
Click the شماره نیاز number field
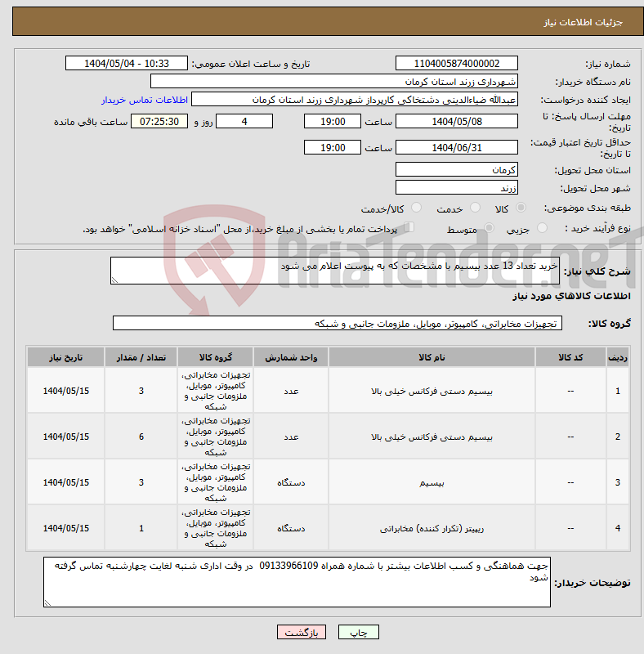pos(457,64)
